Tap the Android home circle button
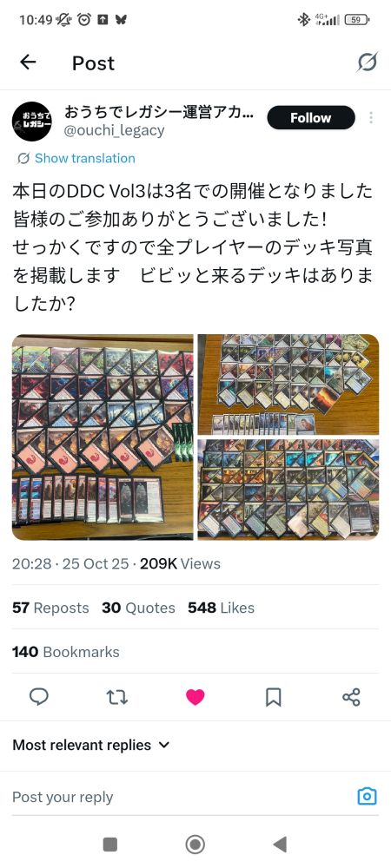The height and width of the screenshot is (868, 391). coord(195,845)
